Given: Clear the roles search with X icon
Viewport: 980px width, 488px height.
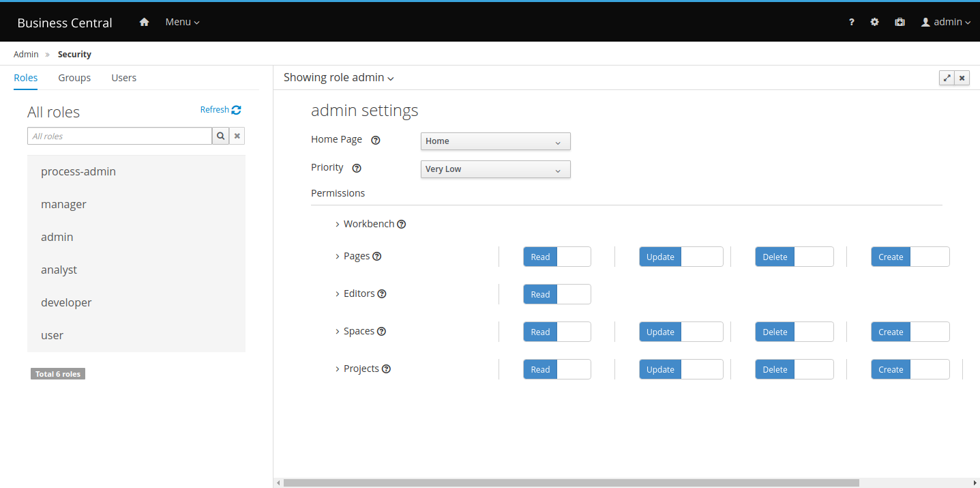Looking at the screenshot, I should [x=237, y=136].
